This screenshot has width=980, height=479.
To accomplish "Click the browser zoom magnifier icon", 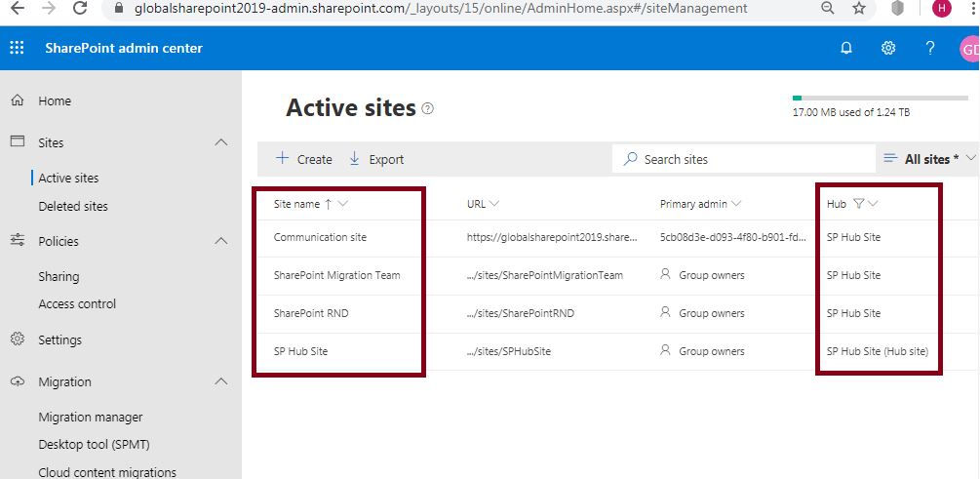I will (828, 8).
